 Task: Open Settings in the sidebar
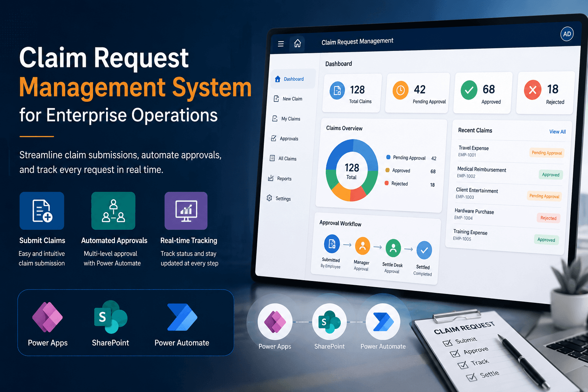point(279,198)
